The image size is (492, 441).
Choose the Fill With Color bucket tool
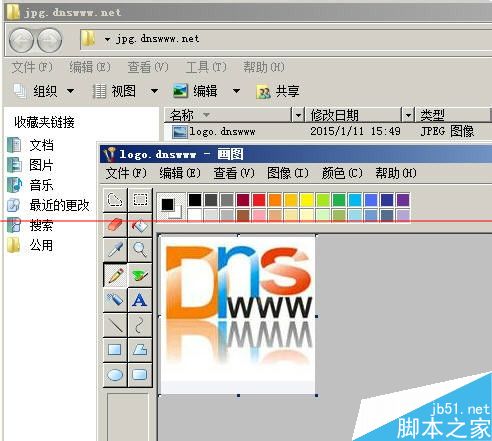point(140,225)
